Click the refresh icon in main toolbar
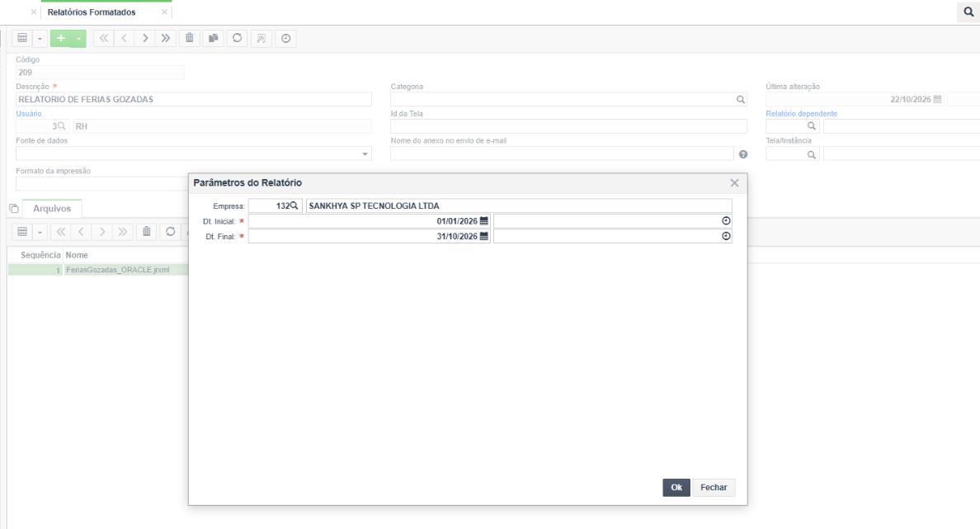The height and width of the screenshot is (529, 980). (x=237, y=38)
